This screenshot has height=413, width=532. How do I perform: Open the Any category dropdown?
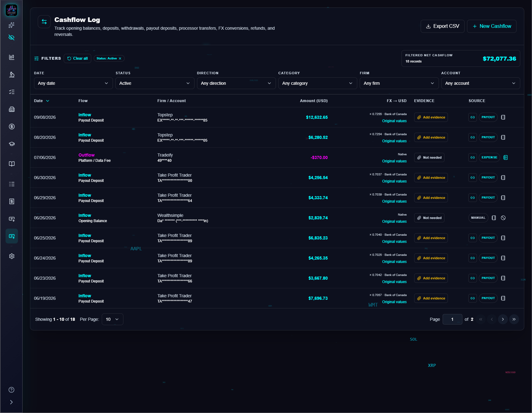[318, 83]
